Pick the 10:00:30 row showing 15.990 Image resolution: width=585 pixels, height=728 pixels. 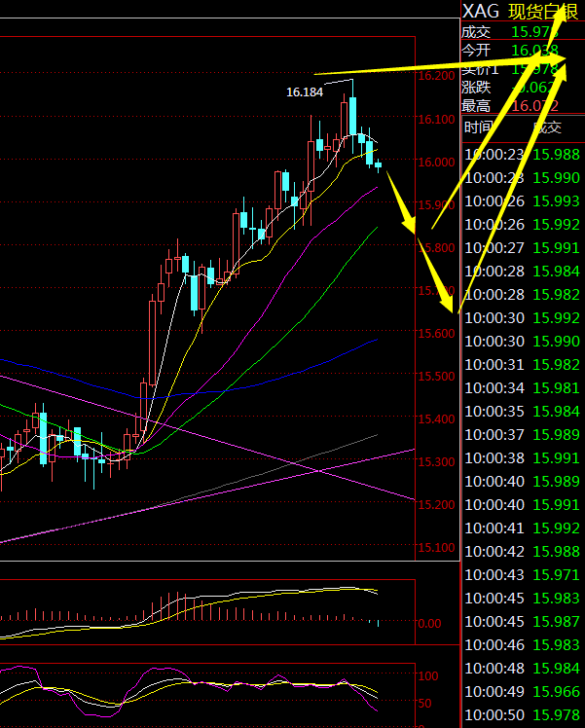[x=523, y=342]
